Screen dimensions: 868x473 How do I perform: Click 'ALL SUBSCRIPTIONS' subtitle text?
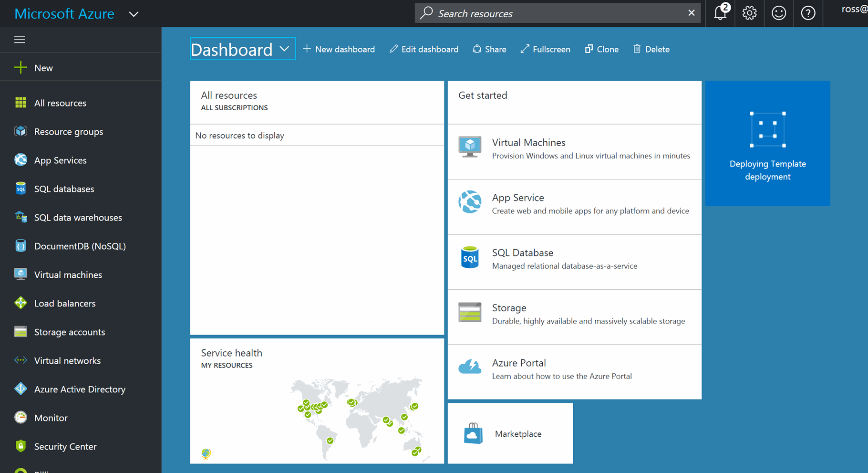tap(234, 108)
